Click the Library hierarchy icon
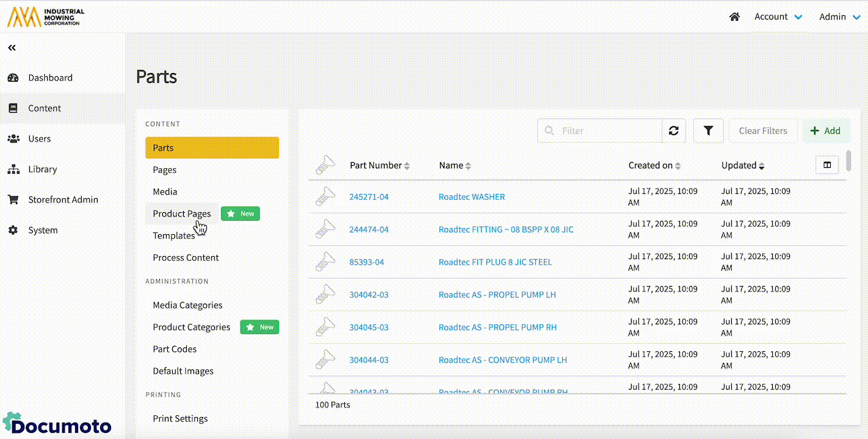The width and height of the screenshot is (868, 439). [x=13, y=169]
